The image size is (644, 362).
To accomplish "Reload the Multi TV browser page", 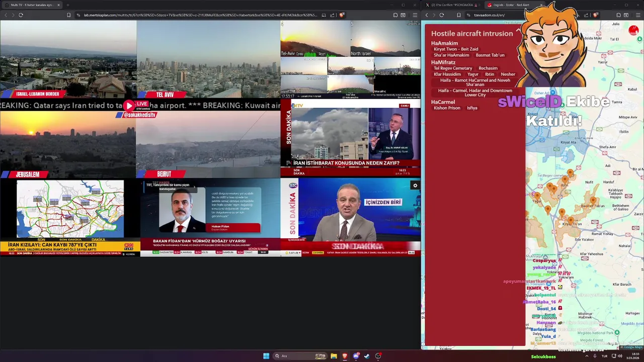I will [21, 15].
